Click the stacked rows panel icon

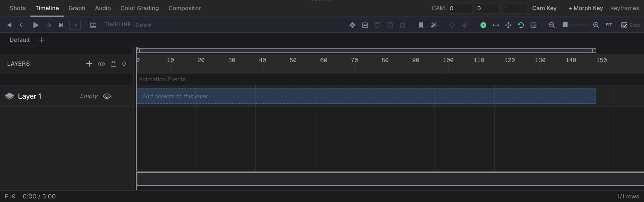click(x=533, y=25)
